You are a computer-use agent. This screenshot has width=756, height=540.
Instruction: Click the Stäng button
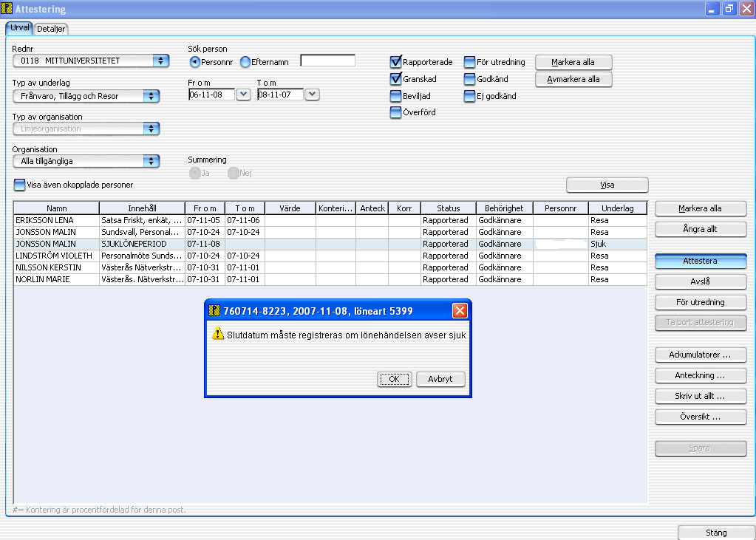click(x=716, y=533)
